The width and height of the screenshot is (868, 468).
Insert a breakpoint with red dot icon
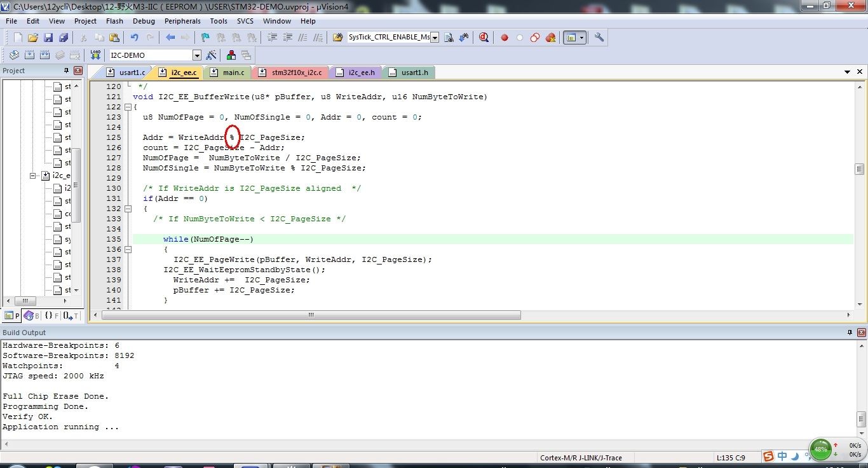click(x=505, y=38)
